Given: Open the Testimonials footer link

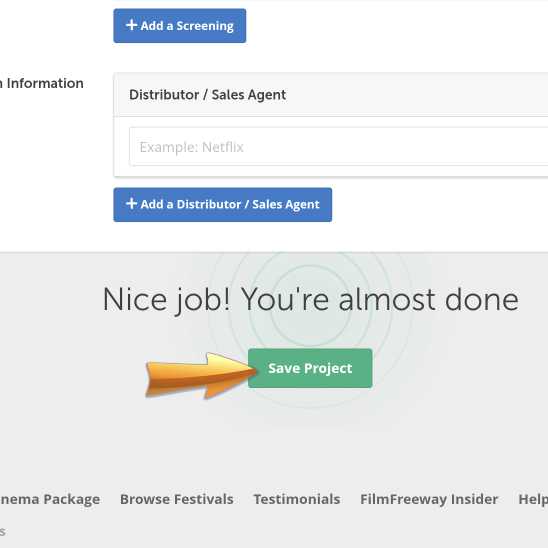Looking at the screenshot, I should tap(297, 499).
